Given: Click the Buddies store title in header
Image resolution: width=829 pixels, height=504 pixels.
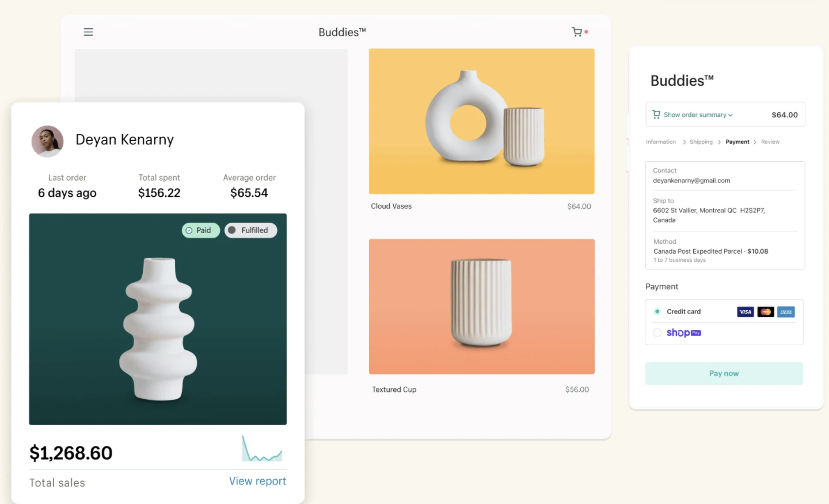Looking at the screenshot, I should coord(342,32).
